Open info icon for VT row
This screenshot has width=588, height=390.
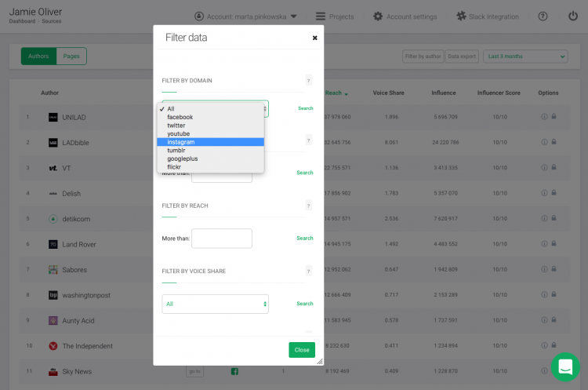(544, 167)
